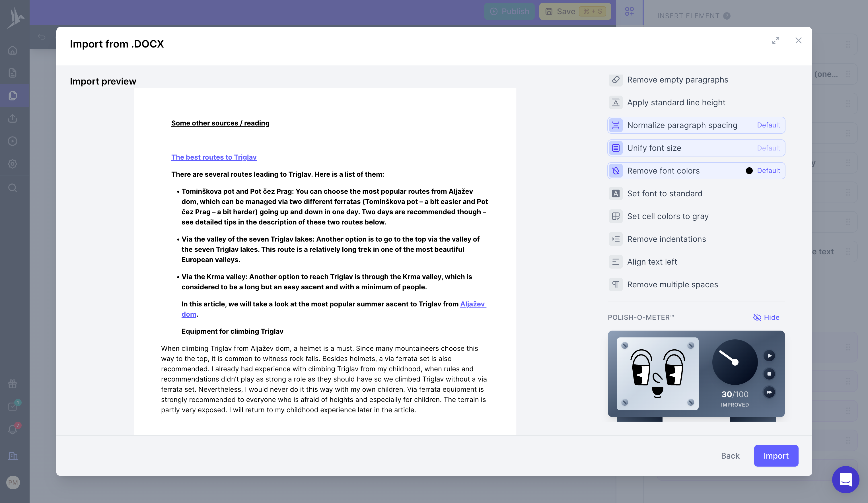The height and width of the screenshot is (503, 868).
Task: Open Default dropdown for Unify font size
Action: coord(768,148)
